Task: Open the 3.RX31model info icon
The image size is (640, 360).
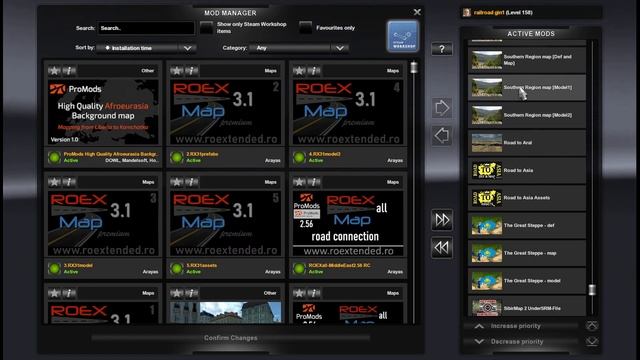Action: pyautogui.click(x=69, y=182)
